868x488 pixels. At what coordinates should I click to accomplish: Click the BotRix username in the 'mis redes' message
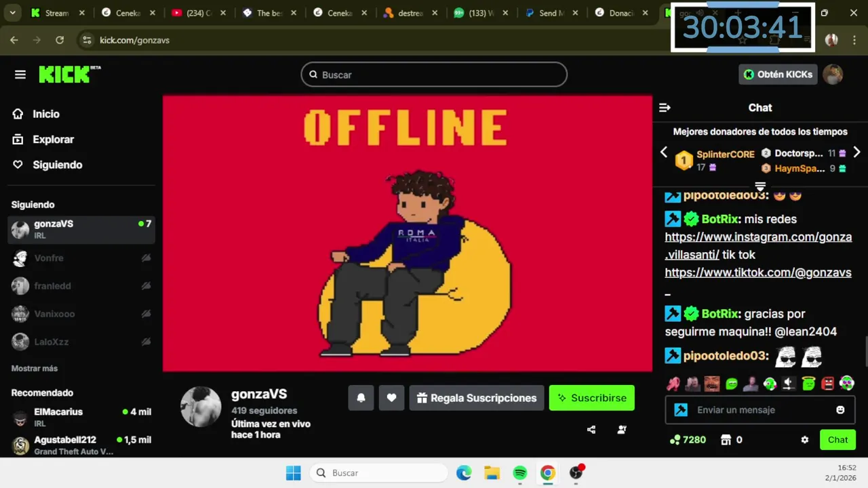(719, 219)
